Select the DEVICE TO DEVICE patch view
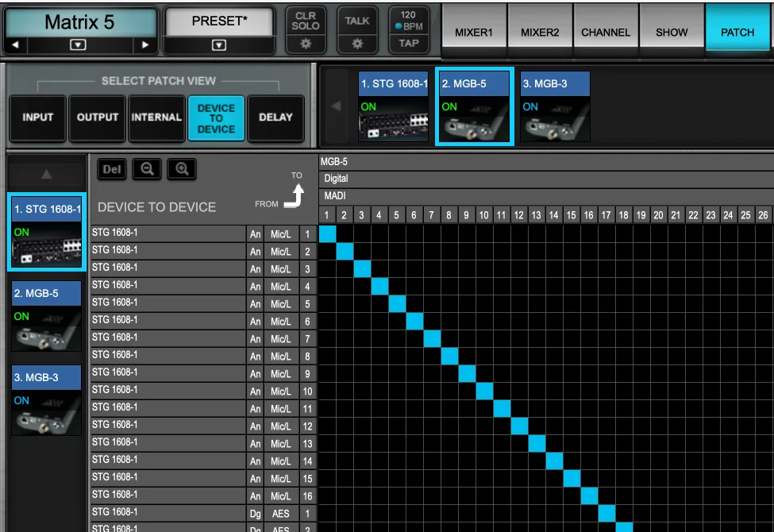Image resolution: width=774 pixels, height=532 pixels. pyautogui.click(x=216, y=118)
